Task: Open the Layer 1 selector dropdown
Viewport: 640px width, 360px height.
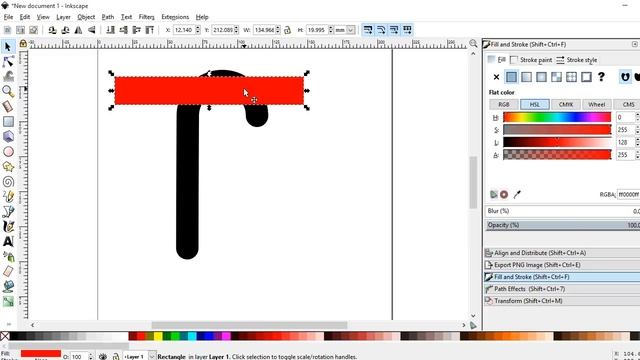Action: (151, 357)
